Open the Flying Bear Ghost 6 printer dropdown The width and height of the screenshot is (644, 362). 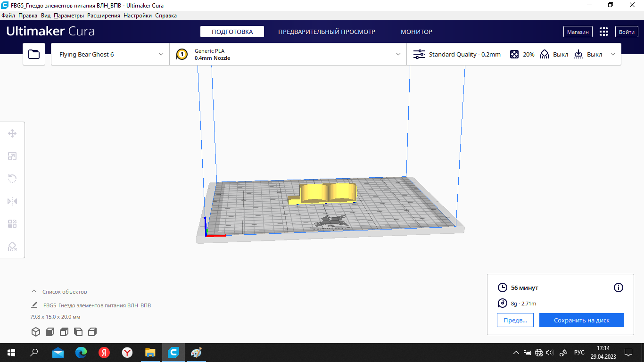(110, 54)
